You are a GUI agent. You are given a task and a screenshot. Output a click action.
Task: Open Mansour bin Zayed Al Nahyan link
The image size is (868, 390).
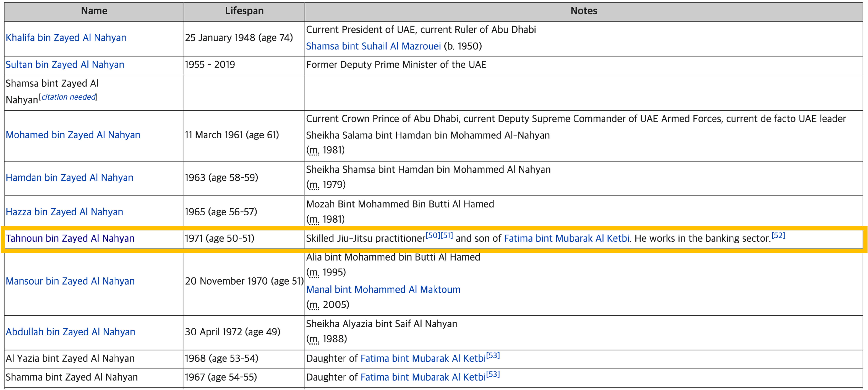pyautogui.click(x=70, y=281)
